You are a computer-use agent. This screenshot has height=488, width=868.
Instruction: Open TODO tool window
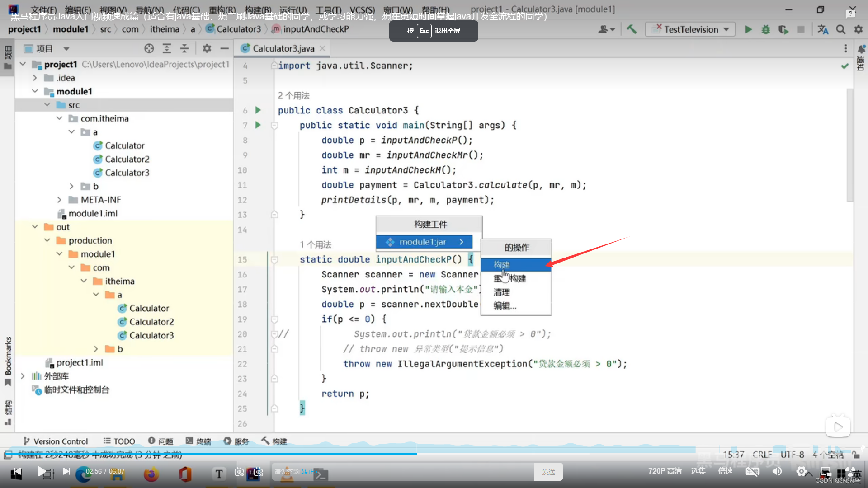(119, 441)
